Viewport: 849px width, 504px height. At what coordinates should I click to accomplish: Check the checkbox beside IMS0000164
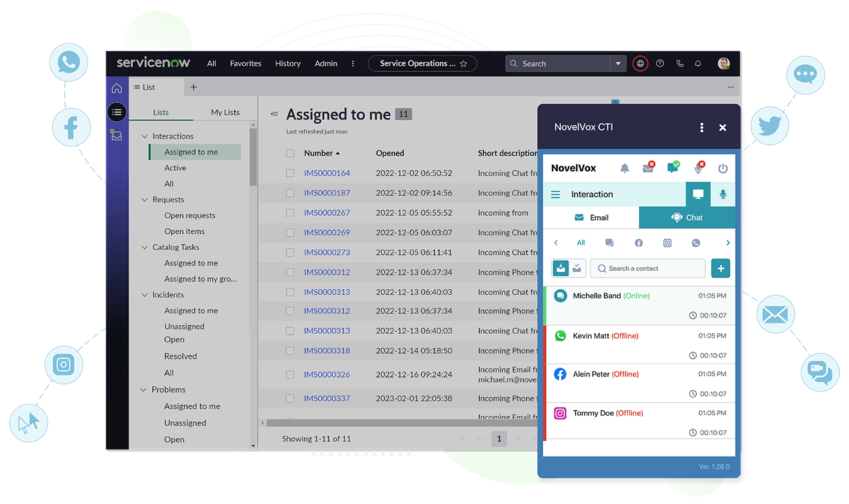pos(290,173)
